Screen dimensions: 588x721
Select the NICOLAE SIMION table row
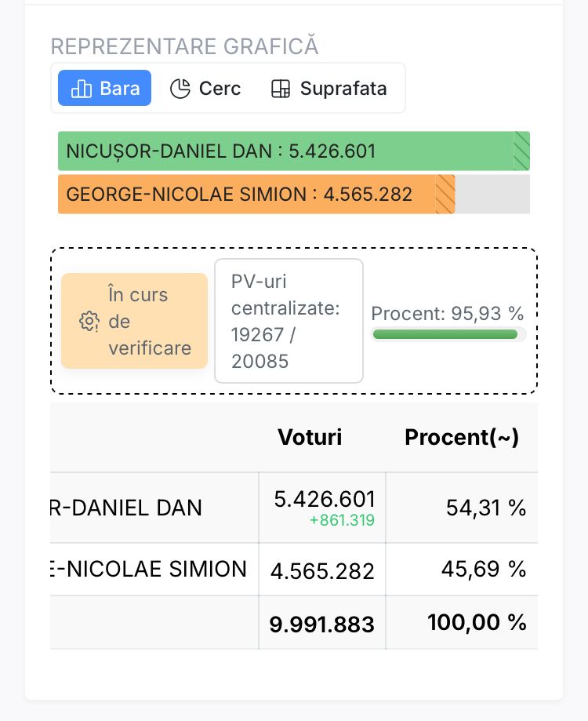pyautogui.click(x=294, y=570)
